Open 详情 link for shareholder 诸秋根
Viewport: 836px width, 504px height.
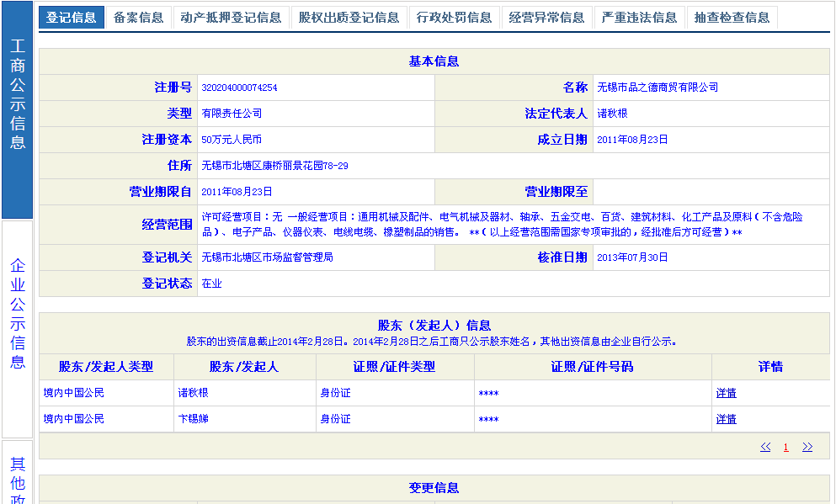click(x=726, y=393)
